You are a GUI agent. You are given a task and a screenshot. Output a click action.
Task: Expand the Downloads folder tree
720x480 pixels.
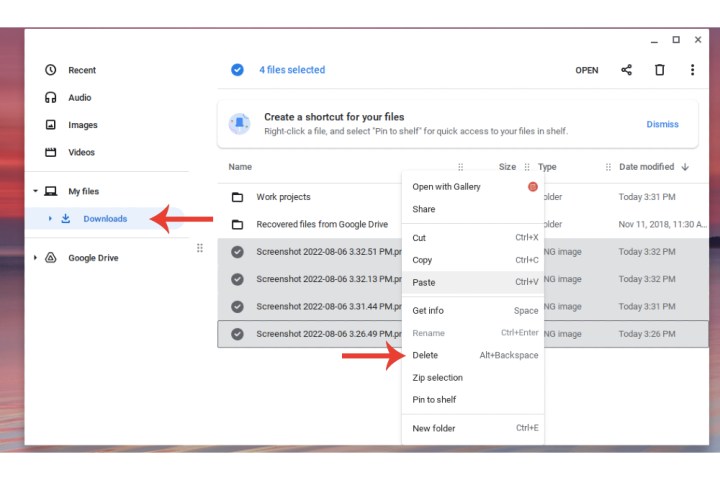(x=50, y=219)
